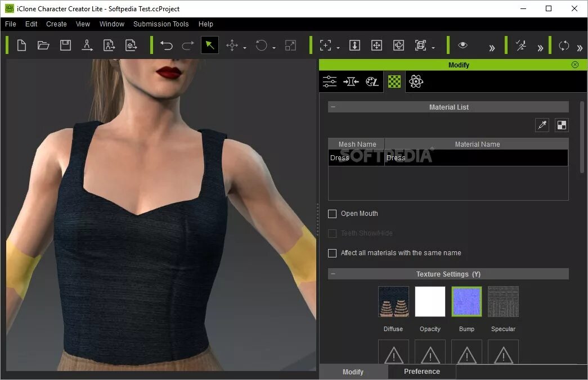
Task: Click the Scale tool icon
Action: [291, 46]
